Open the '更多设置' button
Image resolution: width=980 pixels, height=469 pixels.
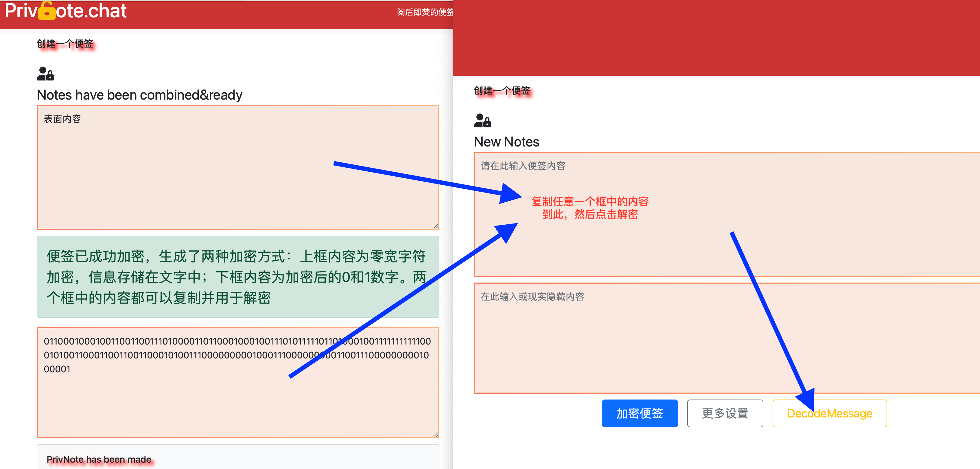pos(725,413)
